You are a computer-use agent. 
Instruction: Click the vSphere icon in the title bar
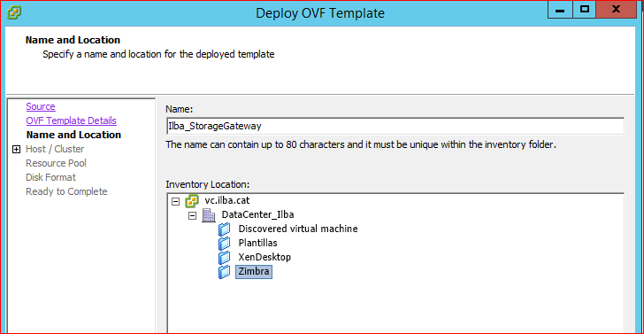pyautogui.click(x=15, y=12)
